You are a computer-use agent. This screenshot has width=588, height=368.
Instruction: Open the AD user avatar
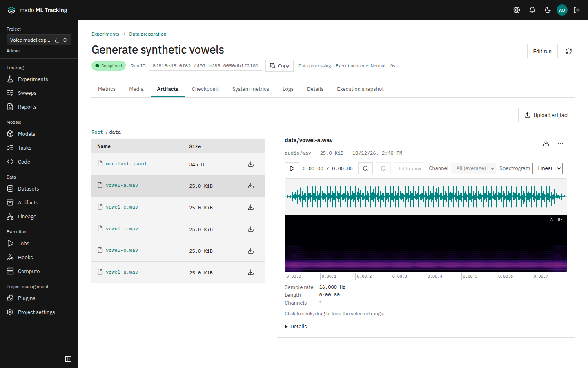(x=562, y=10)
